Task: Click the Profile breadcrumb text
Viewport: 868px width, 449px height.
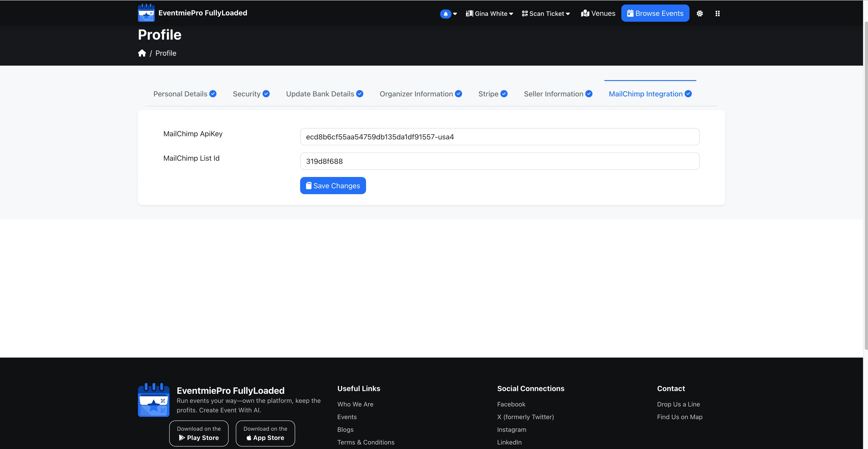Action: tap(166, 53)
